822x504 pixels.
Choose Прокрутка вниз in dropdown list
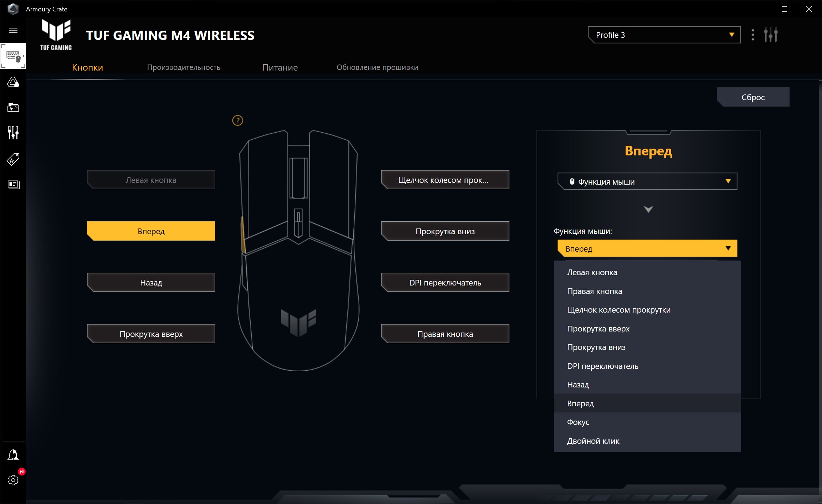pos(647,347)
